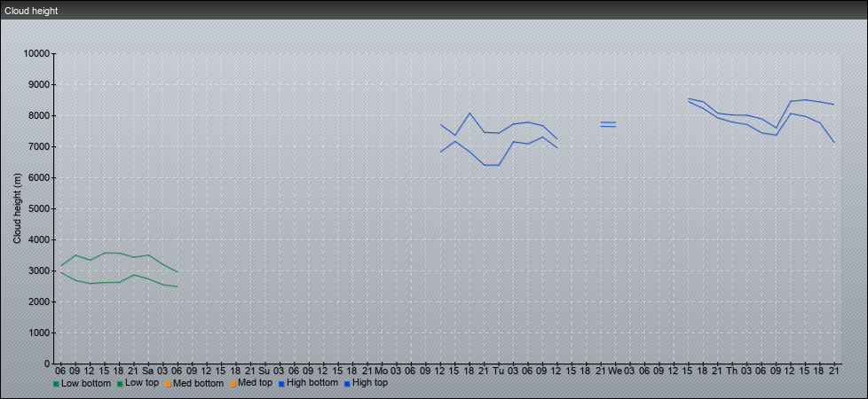The height and width of the screenshot is (399, 868).
Task: Click the 6000 y-axis value
Action: click(x=39, y=177)
